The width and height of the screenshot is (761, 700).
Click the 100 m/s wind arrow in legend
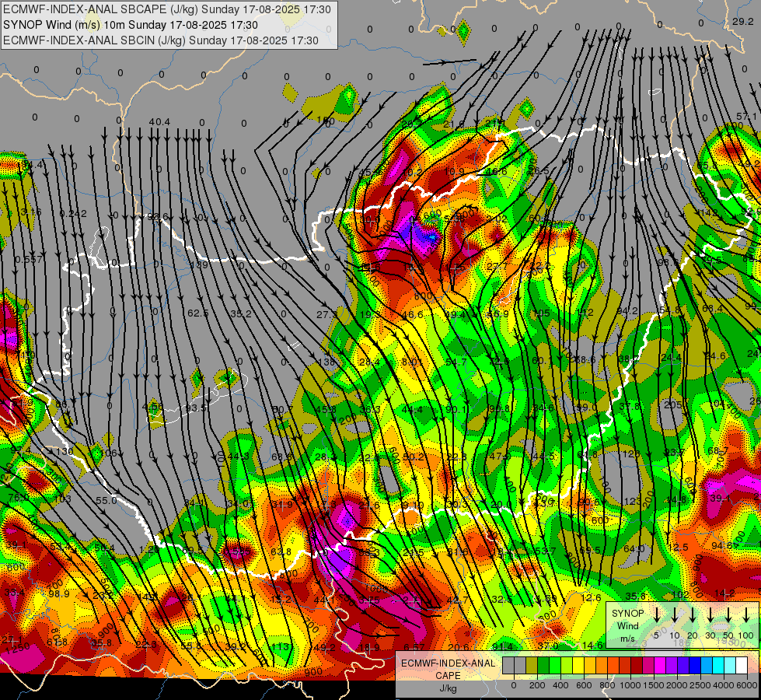coord(746,614)
